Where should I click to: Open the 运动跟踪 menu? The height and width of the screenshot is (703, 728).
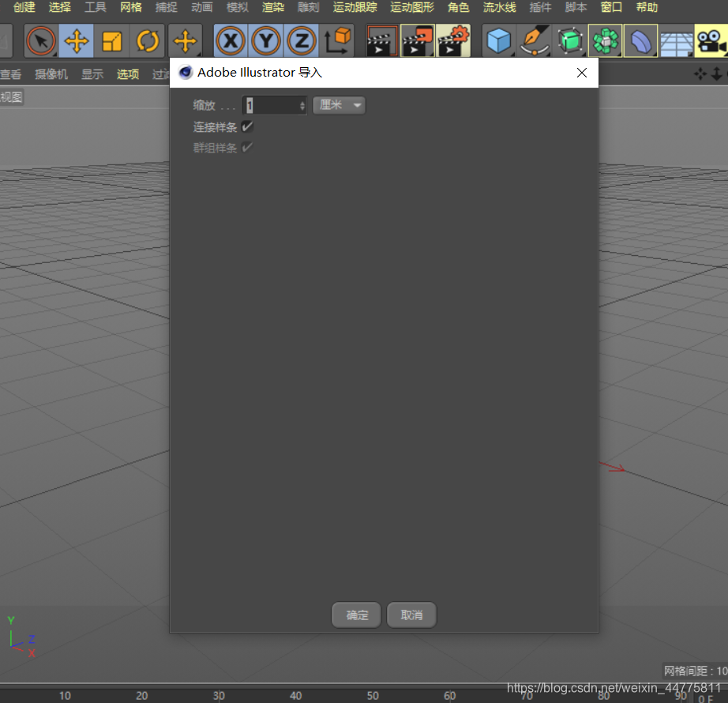355,7
